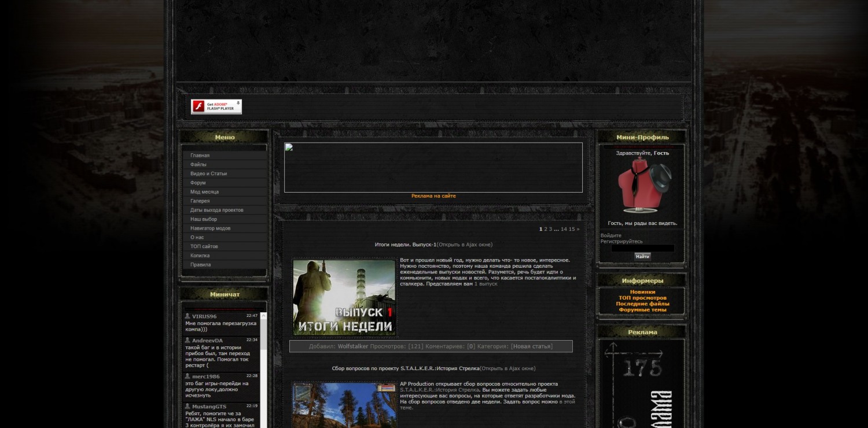Screen dimensions: 868x428
Task: Click the empty banner image placeholder
Action: click(x=433, y=167)
